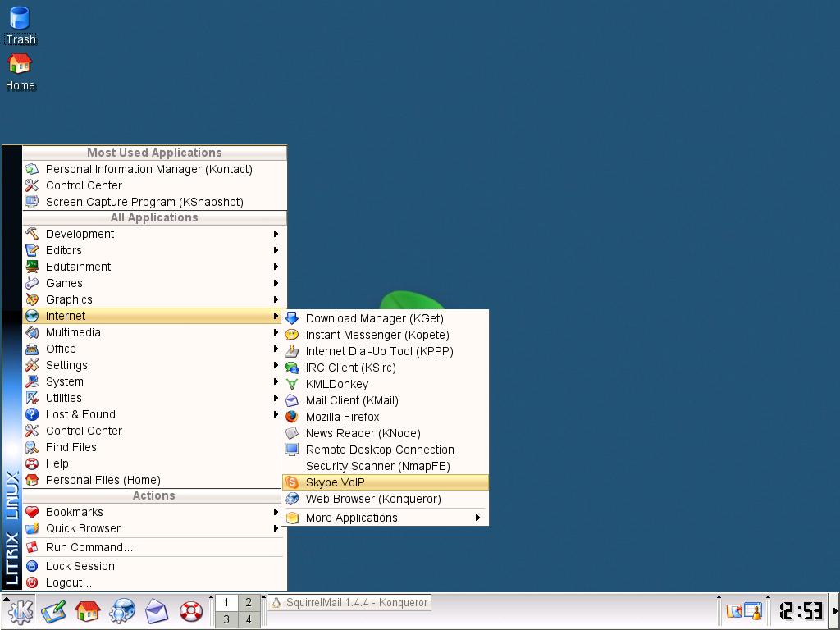Open Help lifebuoy icon in panel
Image resolution: width=840 pixels, height=630 pixels.
190,611
